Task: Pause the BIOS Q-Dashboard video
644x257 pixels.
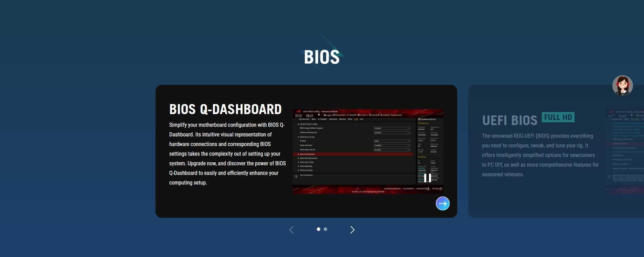Action: [427, 178]
